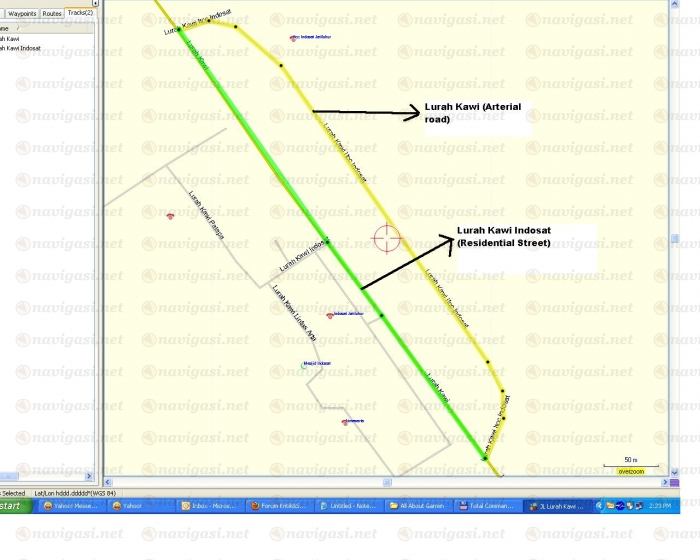Click the green track start point at top
The height and width of the screenshot is (560, 700).
[181, 33]
